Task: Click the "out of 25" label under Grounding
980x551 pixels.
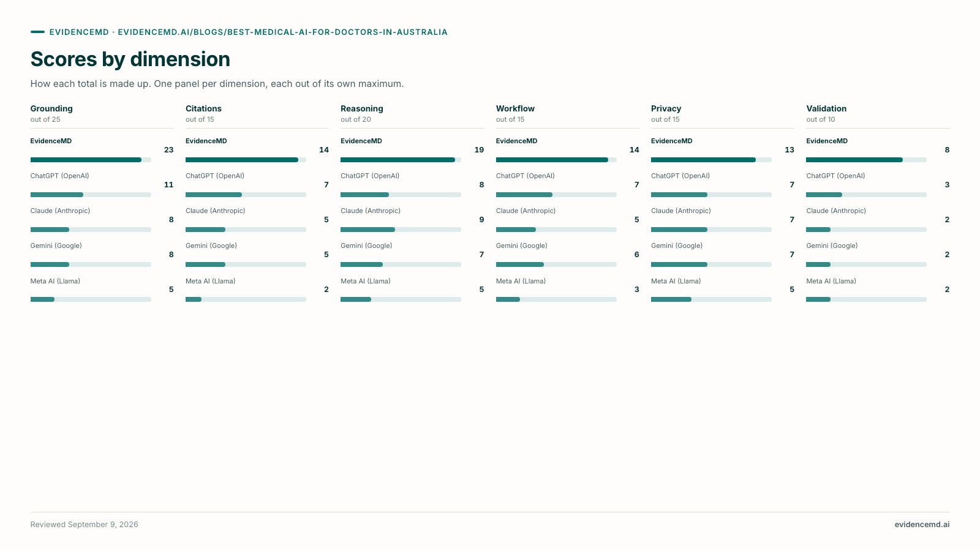Action: point(45,119)
